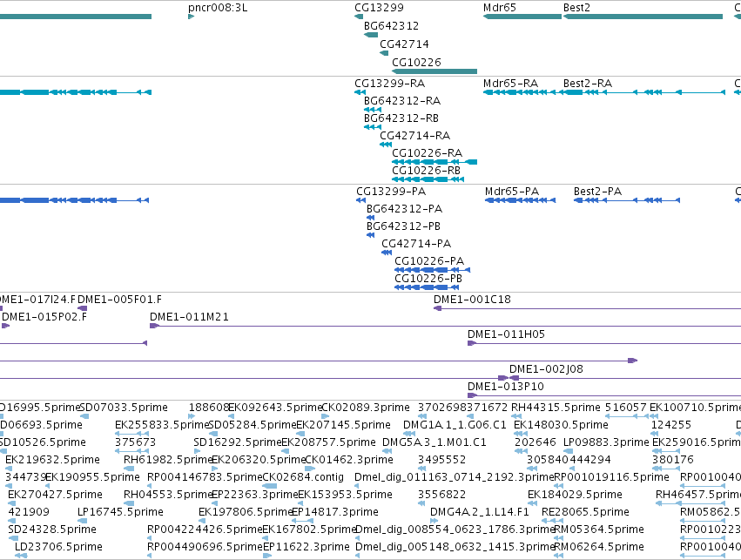Select the 516057 feature label

tap(625, 408)
